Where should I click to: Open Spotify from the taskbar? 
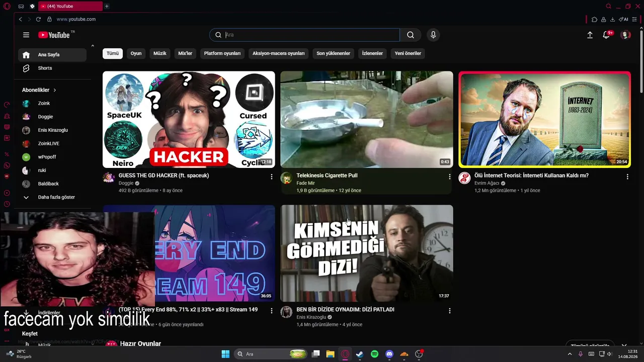(x=374, y=354)
